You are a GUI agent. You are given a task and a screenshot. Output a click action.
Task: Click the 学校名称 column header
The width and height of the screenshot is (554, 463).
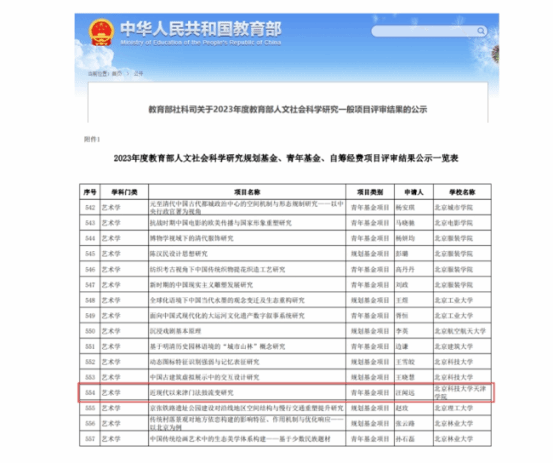point(462,192)
